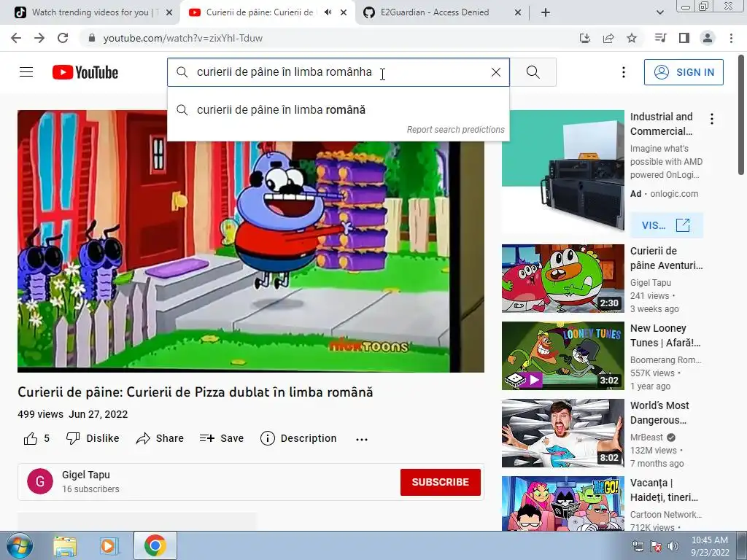Viewport: 747px width, 560px height.
Task: Open options menu for Industrial and Commercial ad
Action: tap(712, 119)
